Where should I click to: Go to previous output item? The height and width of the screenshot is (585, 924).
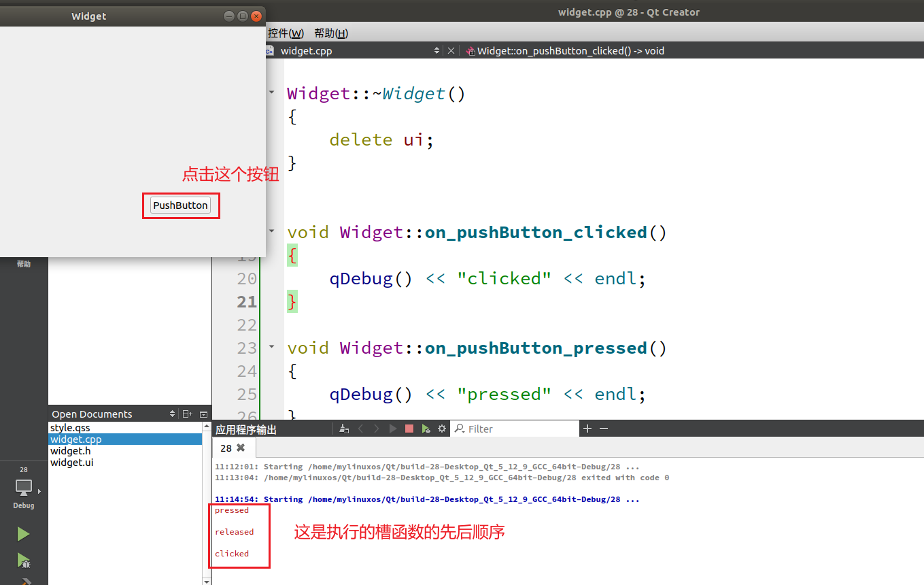coord(361,429)
